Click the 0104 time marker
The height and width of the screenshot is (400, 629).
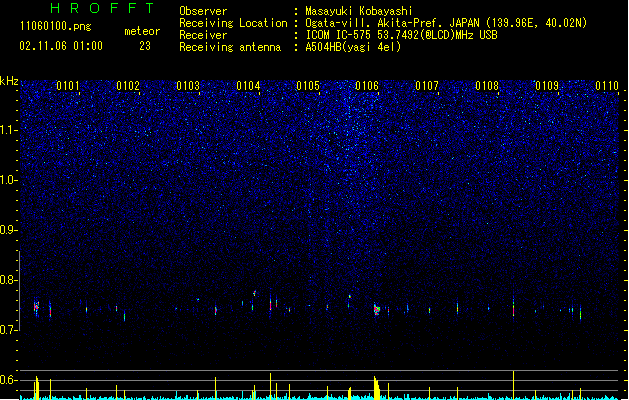248,86
